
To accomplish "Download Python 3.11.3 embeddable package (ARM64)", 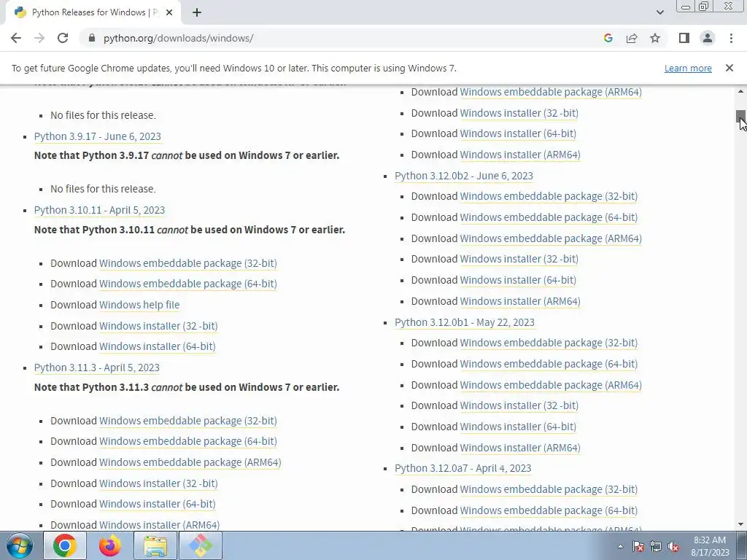I will click(190, 462).
